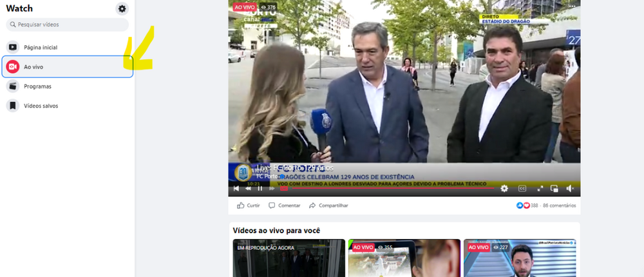
Task: Open Programas section
Action: (68, 86)
